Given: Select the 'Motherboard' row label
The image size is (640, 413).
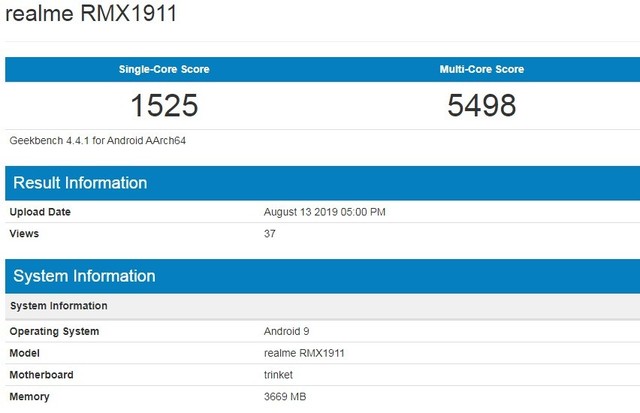Looking at the screenshot, I should [x=41, y=375].
